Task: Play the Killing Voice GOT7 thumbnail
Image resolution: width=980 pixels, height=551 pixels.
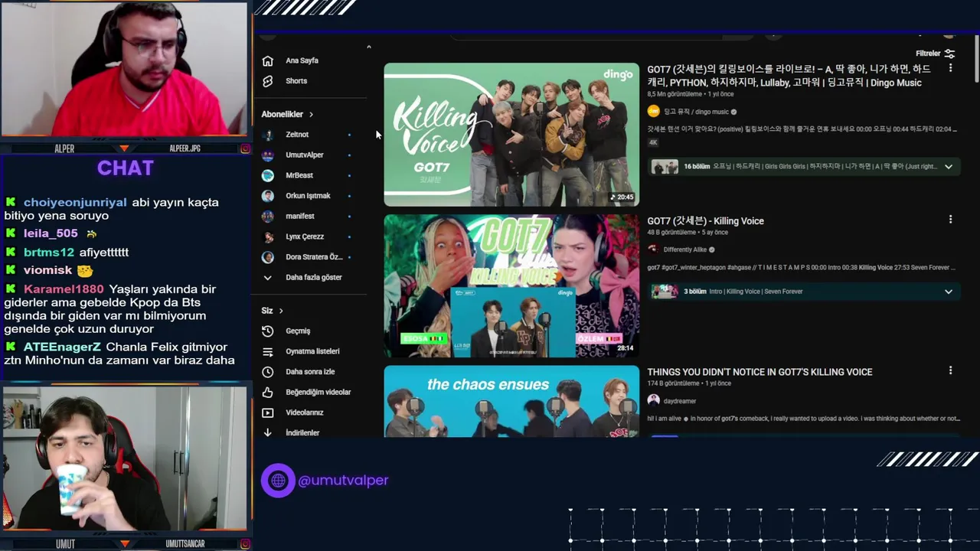Action: point(511,135)
